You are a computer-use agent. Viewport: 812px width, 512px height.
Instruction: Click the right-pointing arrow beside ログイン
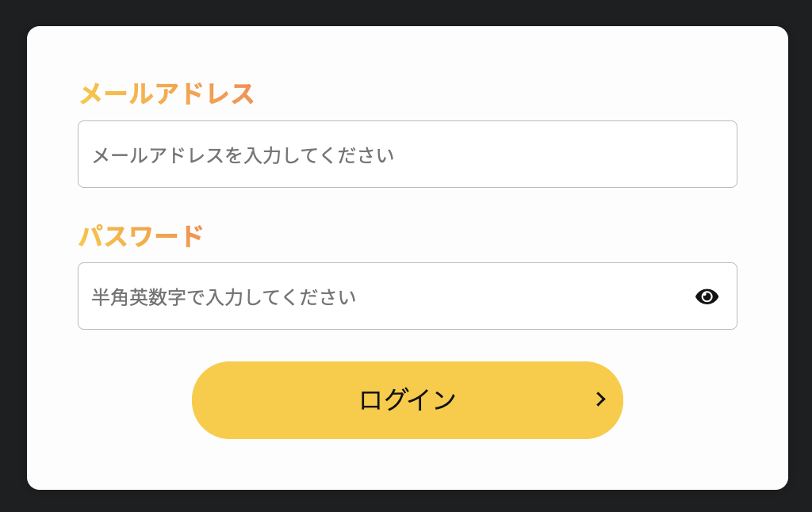coord(601,399)
